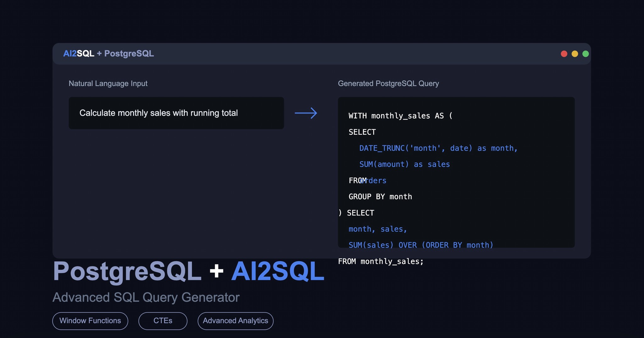Image resolution: width=644 pixels, height=338 pixels.
Task: Click the Generated PostgreSQL Query heading
Action: pyautogui.click(x=389, y=83)
